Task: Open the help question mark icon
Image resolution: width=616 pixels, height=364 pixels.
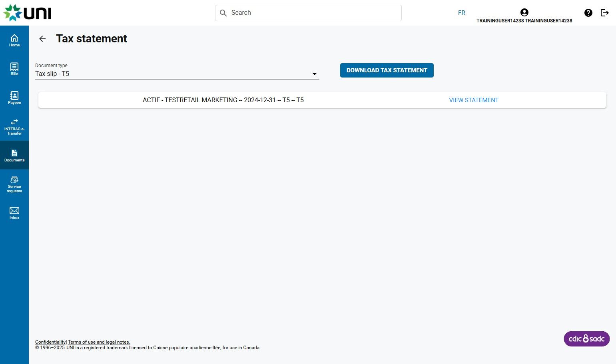Action: [x=588, y=13]
